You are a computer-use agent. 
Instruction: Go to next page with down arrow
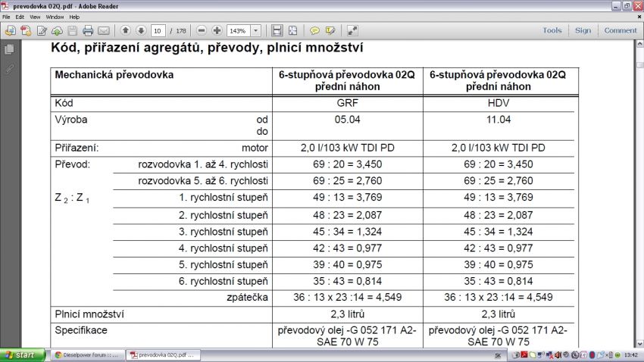point(140,31)
